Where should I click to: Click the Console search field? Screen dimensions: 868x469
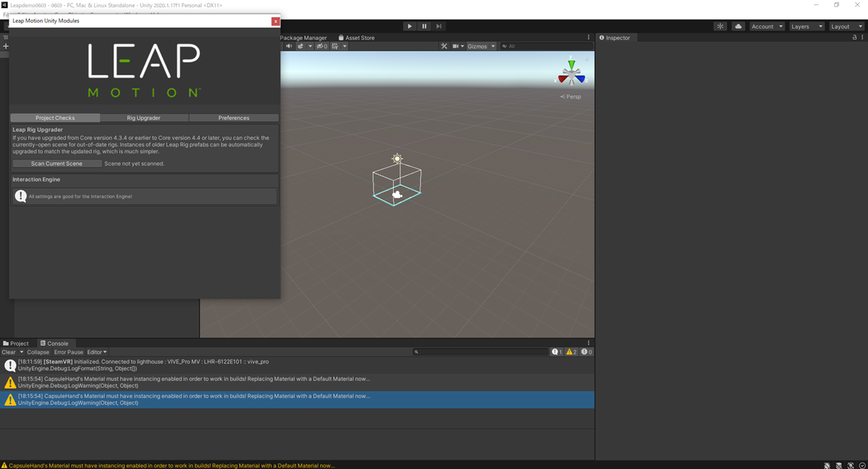click(481, 352)
